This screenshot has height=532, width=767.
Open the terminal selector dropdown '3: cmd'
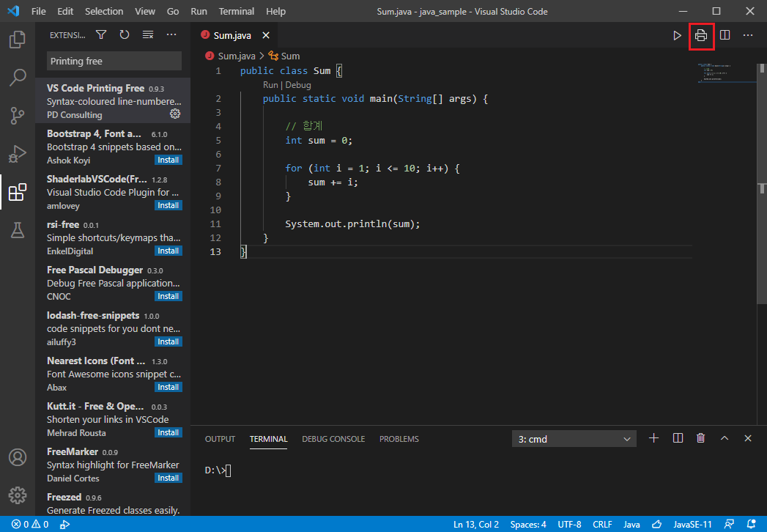(x=574, y=439)
